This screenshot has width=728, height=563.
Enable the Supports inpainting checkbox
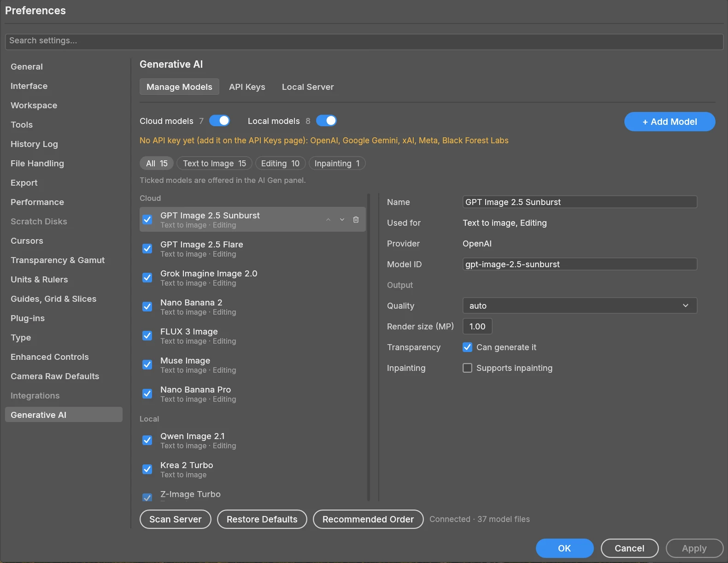[467, 368]
